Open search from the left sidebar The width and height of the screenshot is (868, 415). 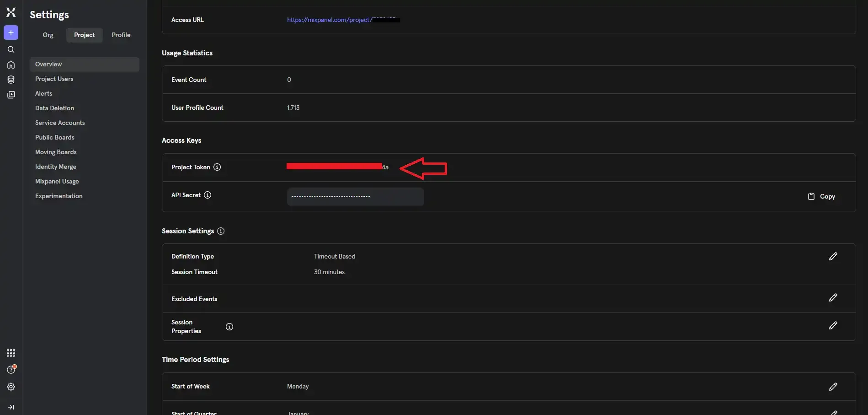(x=11, y=49)
